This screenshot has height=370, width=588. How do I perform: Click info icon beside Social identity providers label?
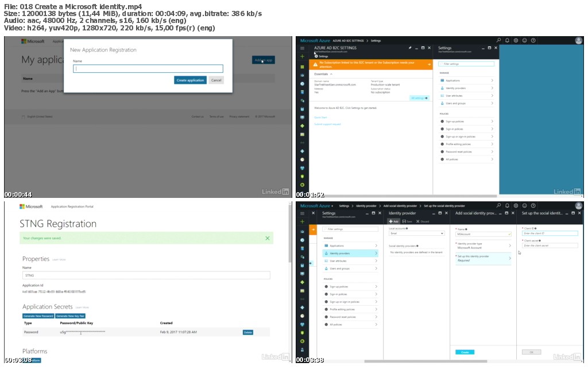[417, 246]
